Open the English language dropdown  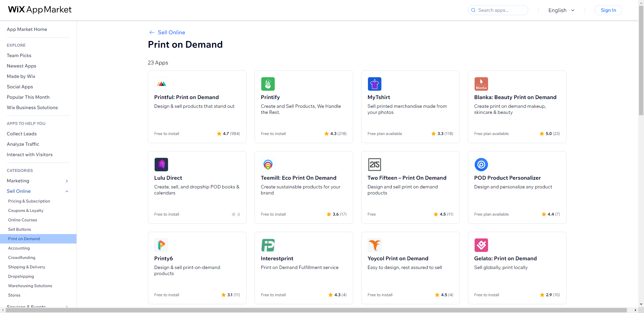(x=561, y=10)
